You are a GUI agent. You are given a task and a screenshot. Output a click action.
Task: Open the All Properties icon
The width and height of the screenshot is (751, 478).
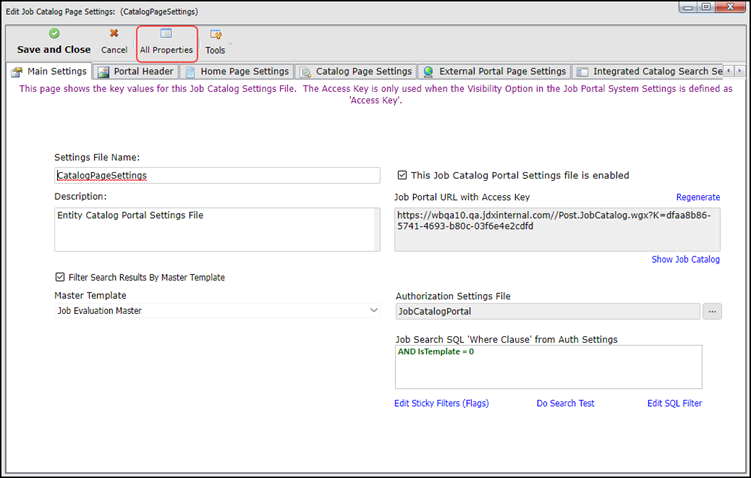click(x=166, y=33)
